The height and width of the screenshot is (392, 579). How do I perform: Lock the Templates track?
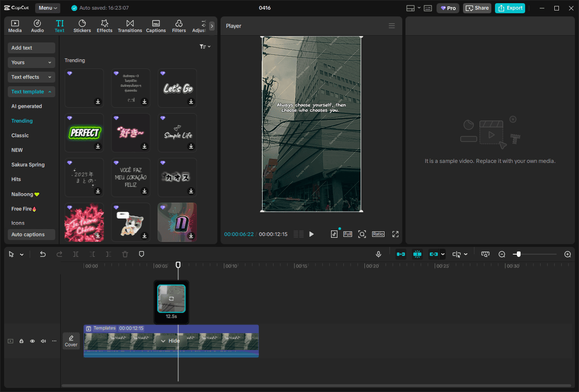[x=21, y=341]
